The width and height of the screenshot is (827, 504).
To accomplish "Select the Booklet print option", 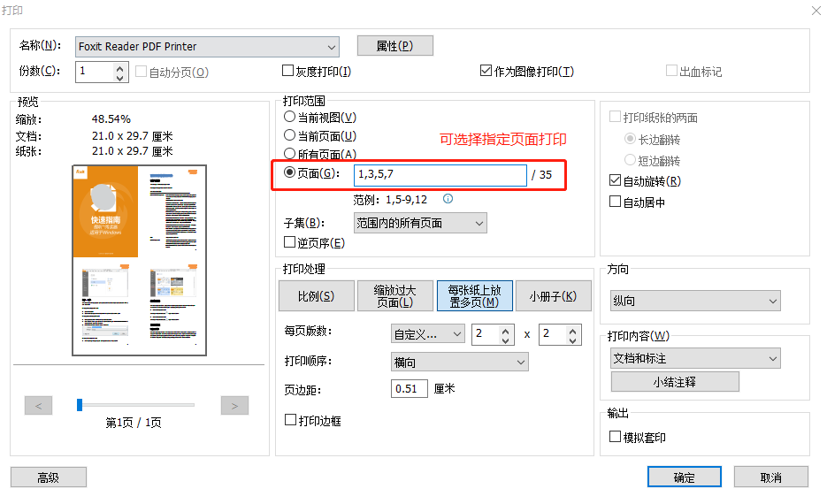I will [x=554, y=296].
